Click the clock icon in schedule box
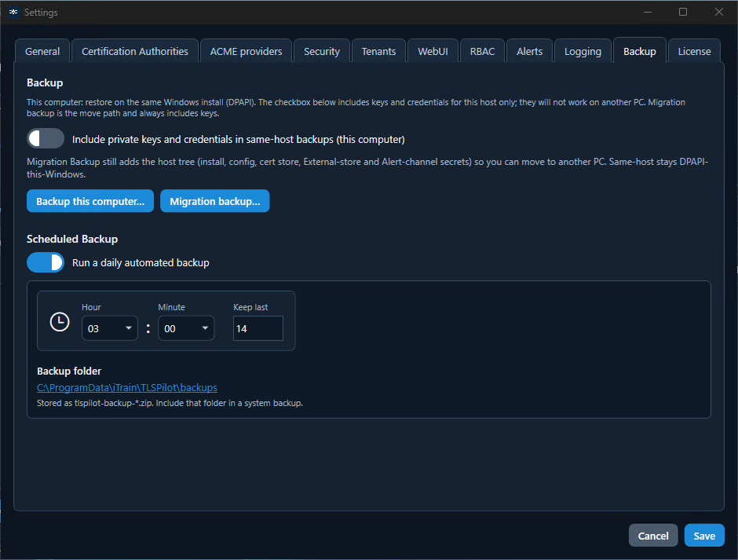 pos(60,322)
